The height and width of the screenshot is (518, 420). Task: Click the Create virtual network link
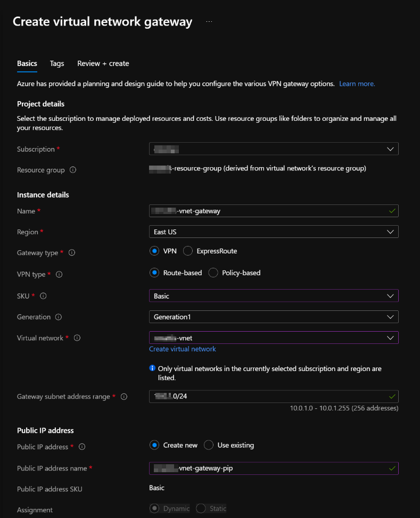click(x=183, y=349)
